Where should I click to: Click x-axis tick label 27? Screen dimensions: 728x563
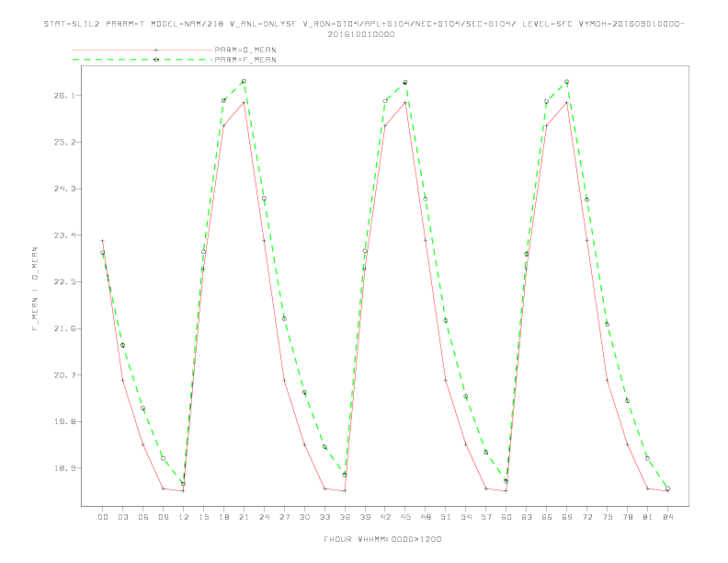coord(284,517)
